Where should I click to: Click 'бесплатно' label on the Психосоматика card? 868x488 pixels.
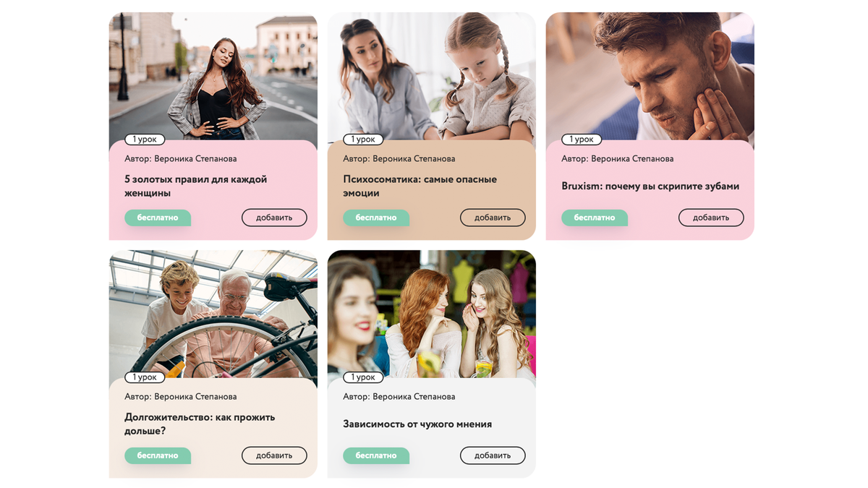click(376, 218)
